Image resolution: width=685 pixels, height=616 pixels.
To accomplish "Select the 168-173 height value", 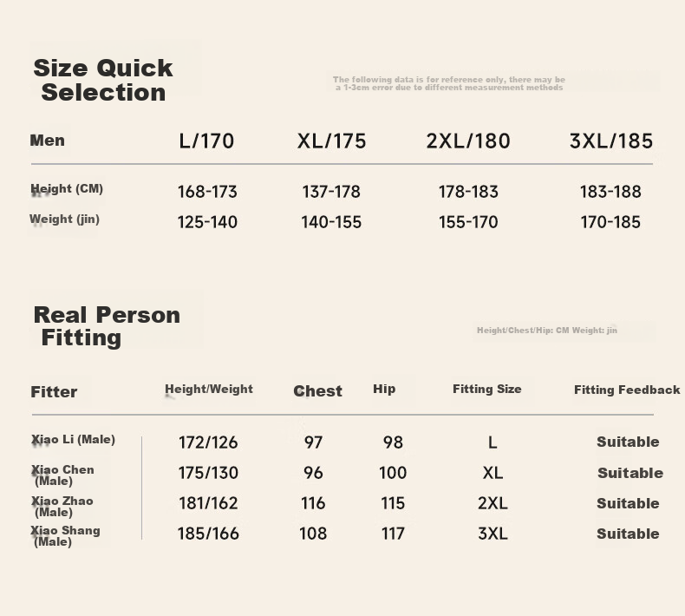I will [207, 192].
